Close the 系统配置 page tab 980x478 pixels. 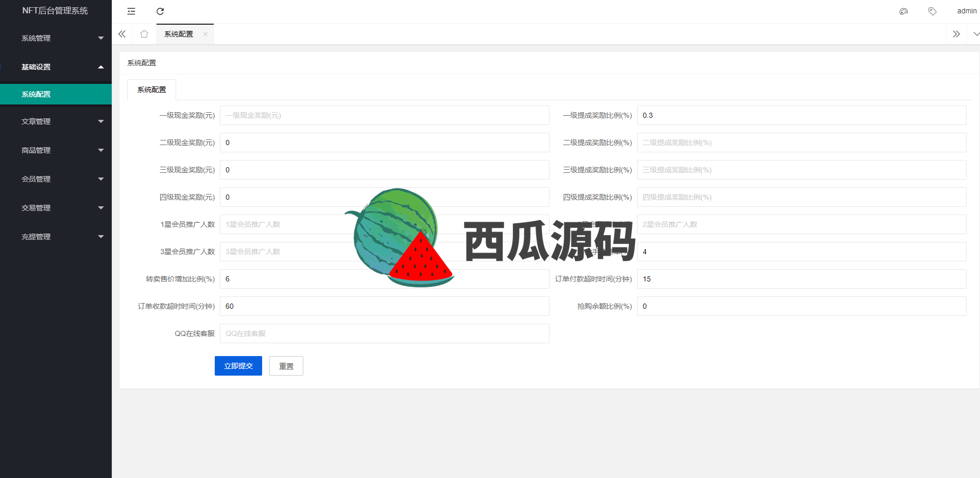(205, 34)
